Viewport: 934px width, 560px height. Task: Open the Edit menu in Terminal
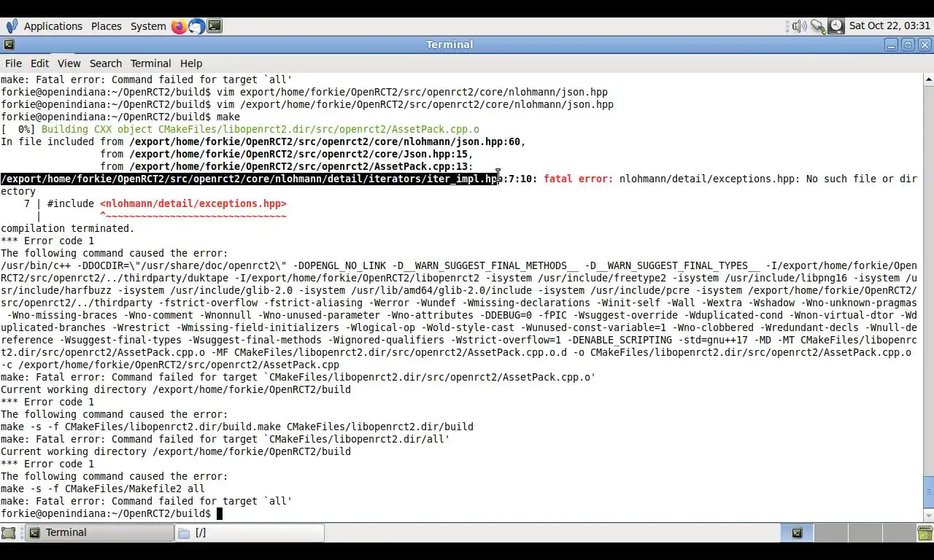click(x=39, y=63)
